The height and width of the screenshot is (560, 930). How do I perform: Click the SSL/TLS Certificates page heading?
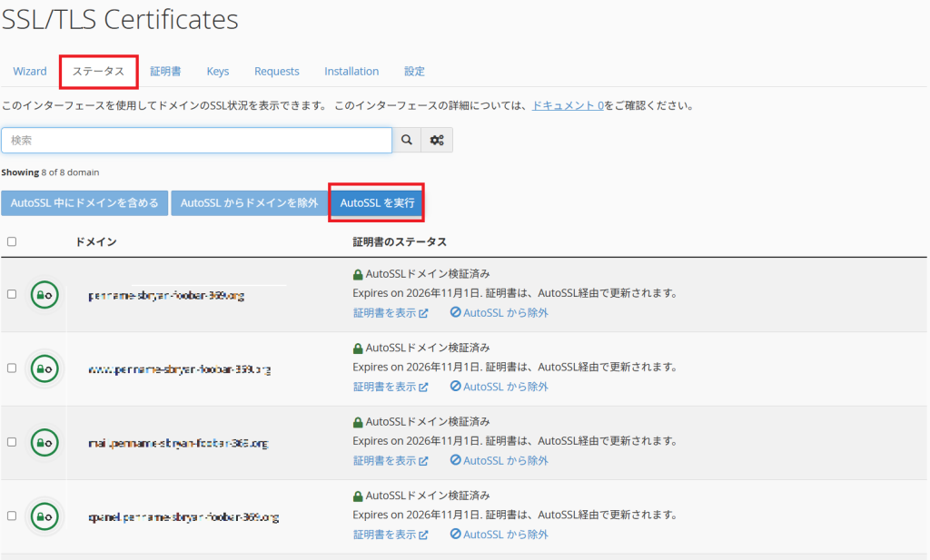tap(120, 20)
